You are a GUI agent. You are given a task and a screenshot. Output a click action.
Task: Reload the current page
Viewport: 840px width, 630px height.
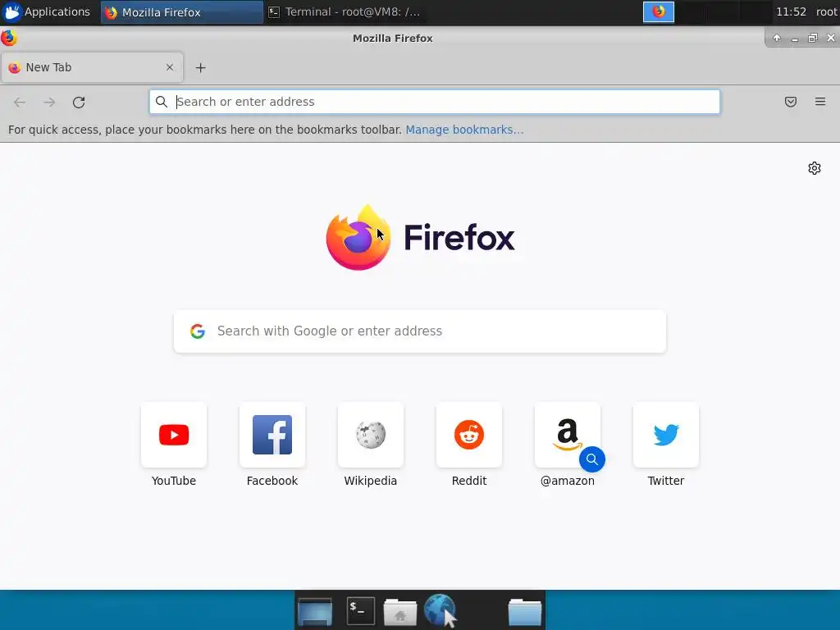click(x=79, y=102)
